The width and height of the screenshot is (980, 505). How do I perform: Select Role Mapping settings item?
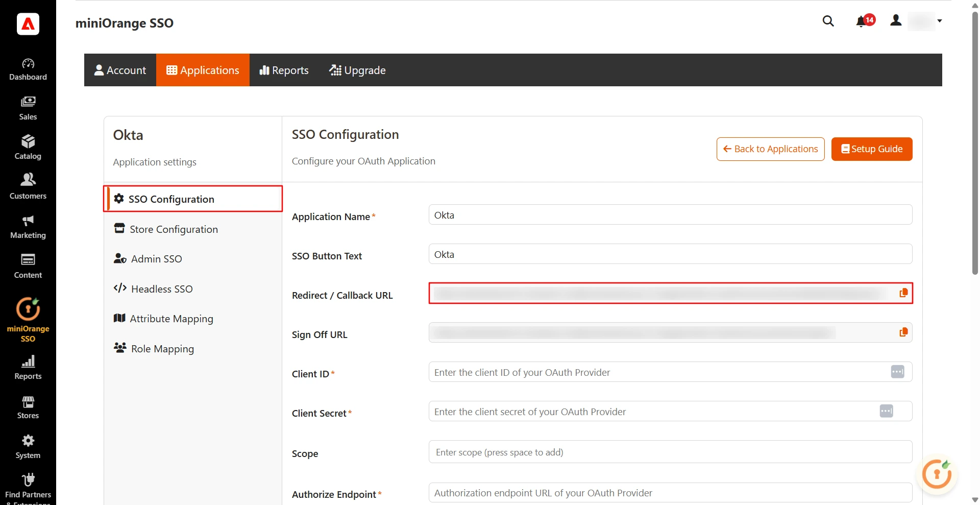pos(193,348)
